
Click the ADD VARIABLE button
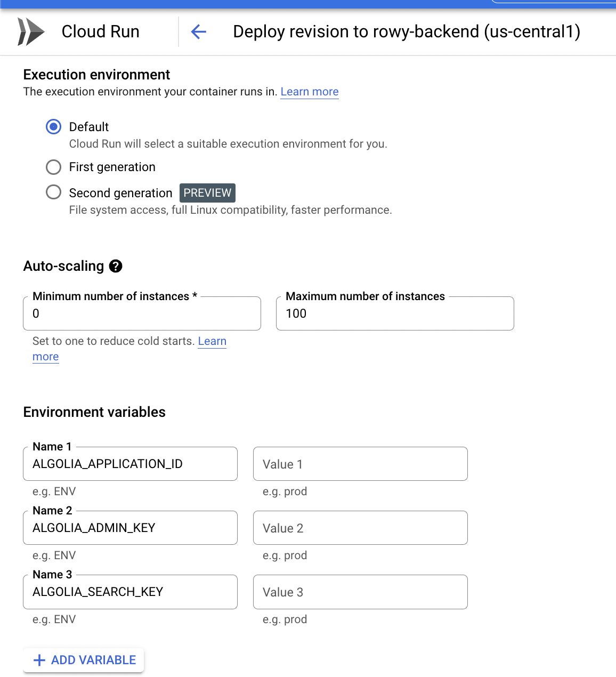(84, 660)
